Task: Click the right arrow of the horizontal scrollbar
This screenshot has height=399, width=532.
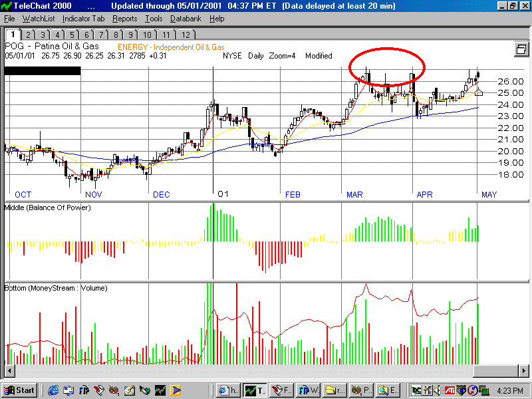Action: [x=524, y=370]
